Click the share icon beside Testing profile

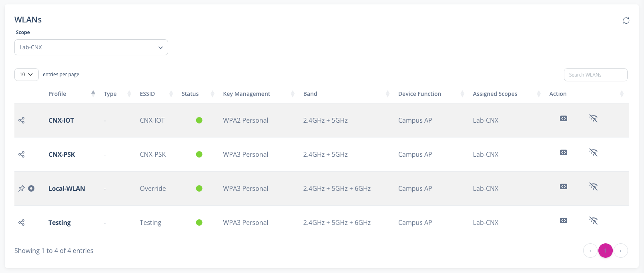(22, 222)
